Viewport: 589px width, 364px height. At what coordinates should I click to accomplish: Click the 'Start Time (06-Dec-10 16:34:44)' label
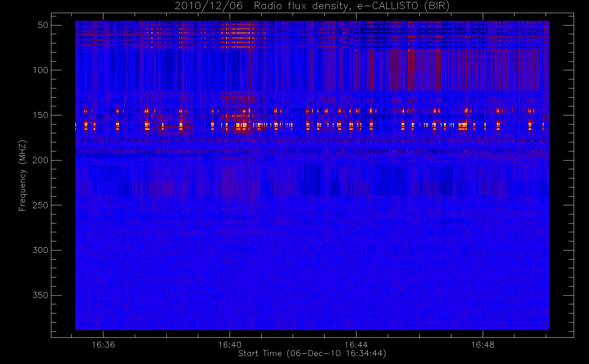tap(312, 353)
